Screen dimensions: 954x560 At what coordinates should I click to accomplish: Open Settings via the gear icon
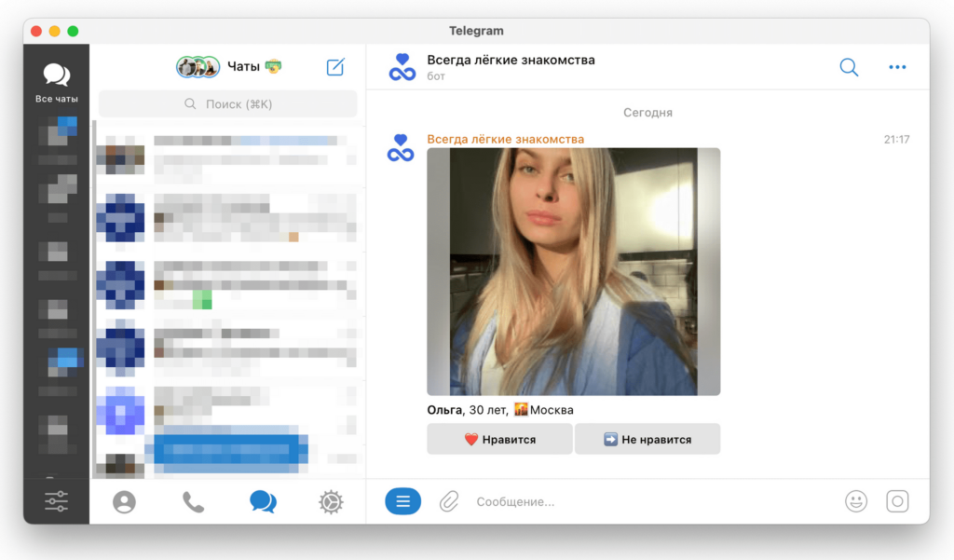coord(330,502)
